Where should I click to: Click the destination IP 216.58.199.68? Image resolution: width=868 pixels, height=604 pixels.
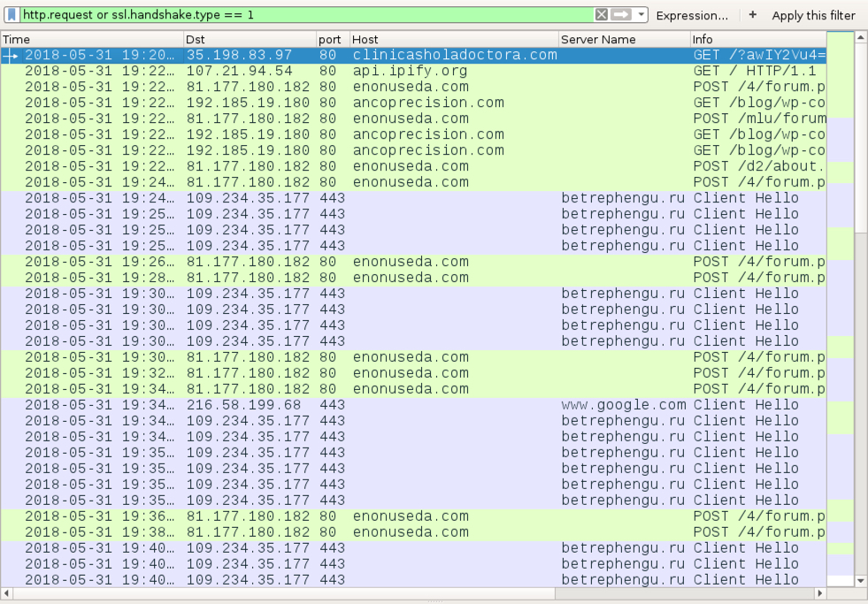[x=243, y=405]
